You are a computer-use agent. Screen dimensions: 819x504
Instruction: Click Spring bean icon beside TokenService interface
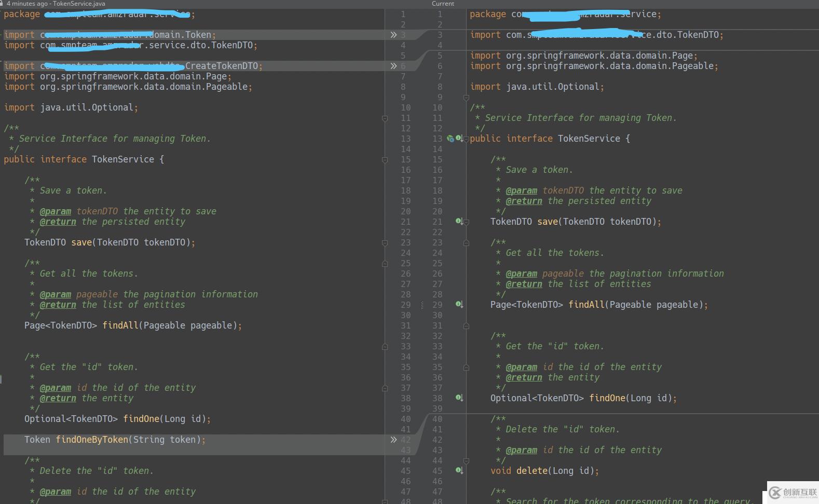pyautogui.click(x=451, y=139)
